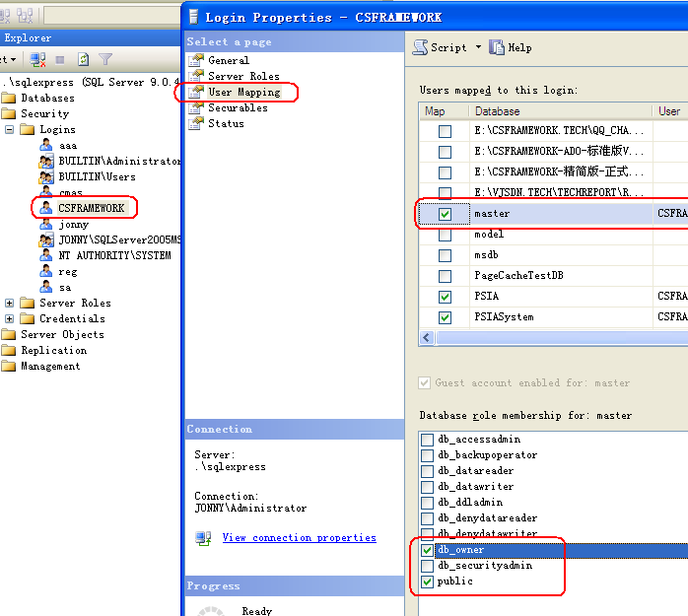
Task: Uncheck the db_owner role checkbox
Action: [x=427, y=550]
